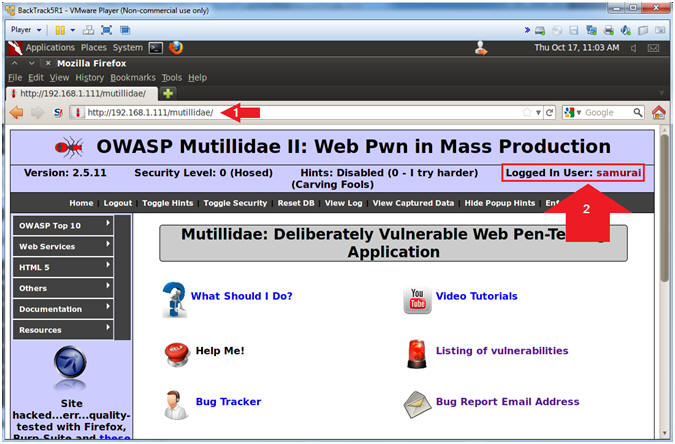Viewport: 675px width, 444px height.
Task: Click the VMware pause button icon
Action: click(x=60, y=30)
